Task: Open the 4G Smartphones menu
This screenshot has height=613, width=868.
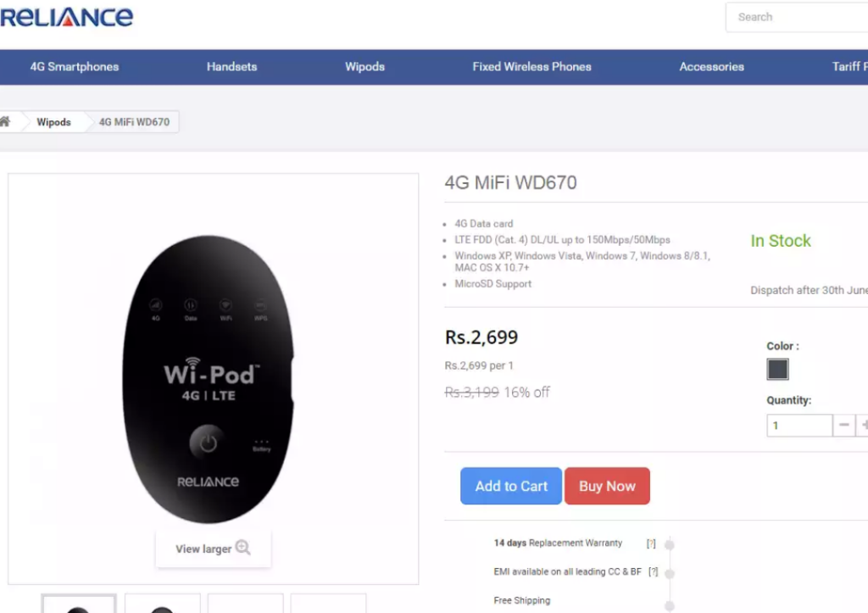Action: tap(75, 66)
